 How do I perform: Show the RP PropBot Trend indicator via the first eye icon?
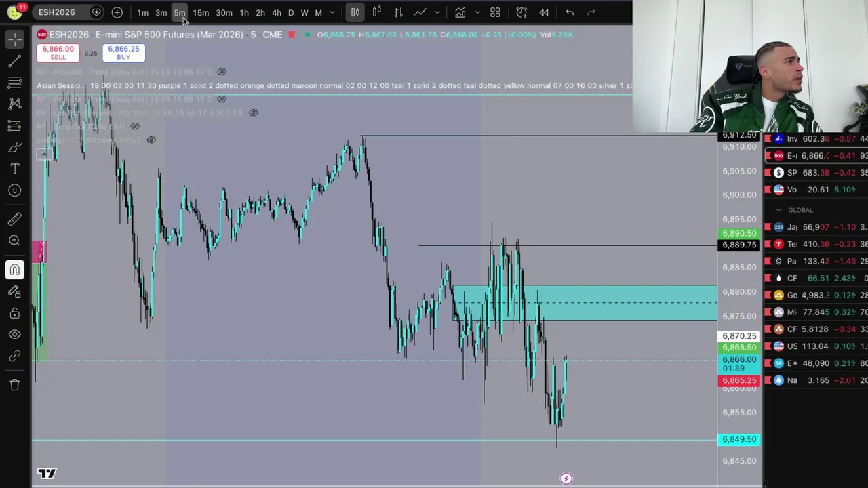click(222, 72)
